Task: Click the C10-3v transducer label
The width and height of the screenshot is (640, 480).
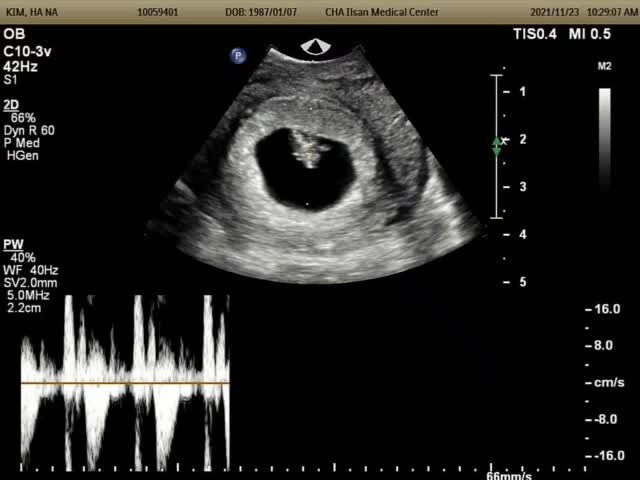Action: tap(27, 52)
